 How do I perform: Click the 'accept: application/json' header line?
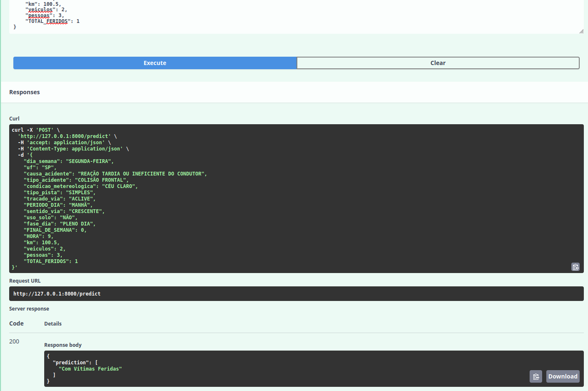[64, 143]
